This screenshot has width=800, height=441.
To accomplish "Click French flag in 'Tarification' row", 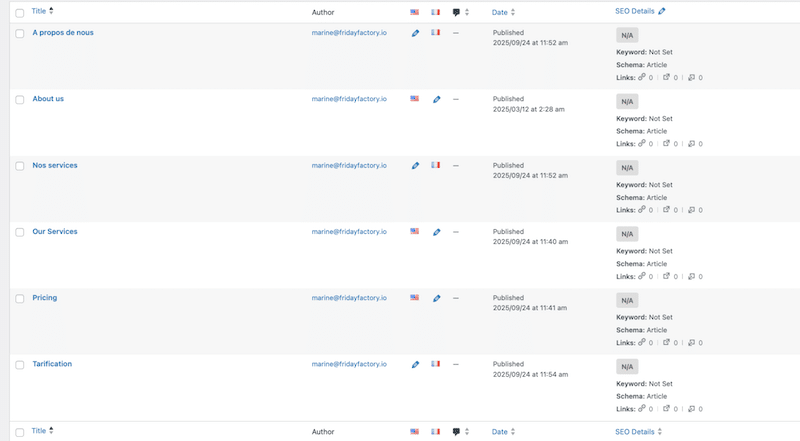I will (435, 364).
